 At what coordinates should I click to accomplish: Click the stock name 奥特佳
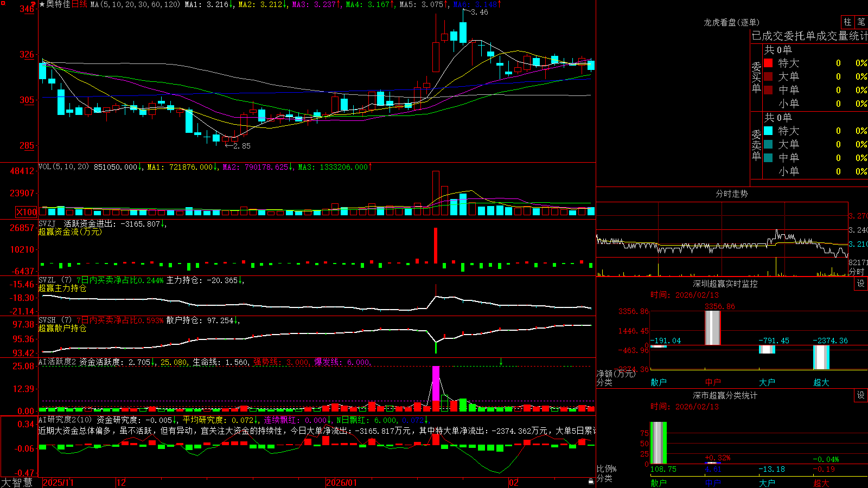59,4
